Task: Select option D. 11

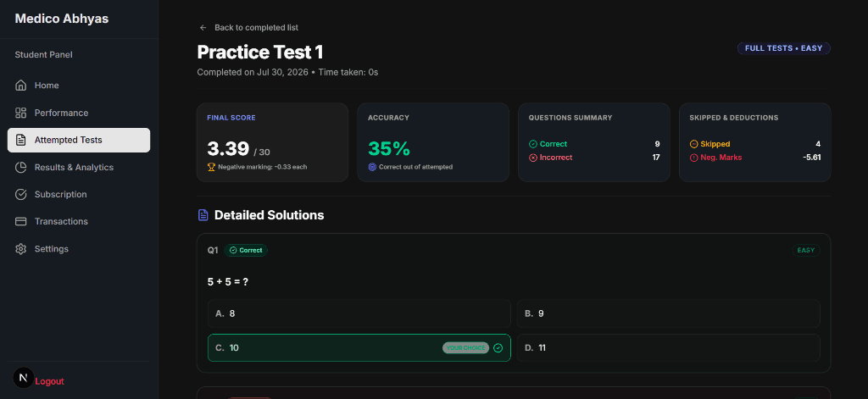Action: 668,348
